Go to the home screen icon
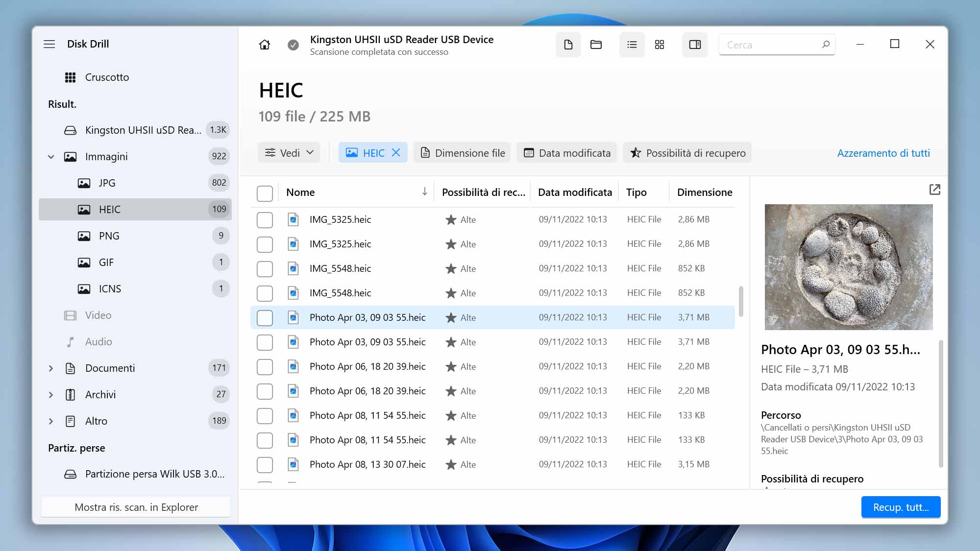The height and width of the screenshot is (551, 980). [265, 45]
